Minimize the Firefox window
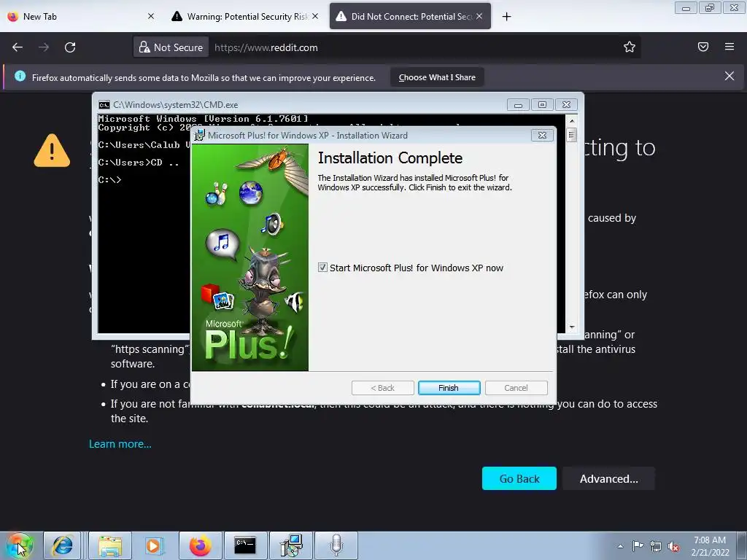This screenshot has width=747, height=560. click(686, 8)
